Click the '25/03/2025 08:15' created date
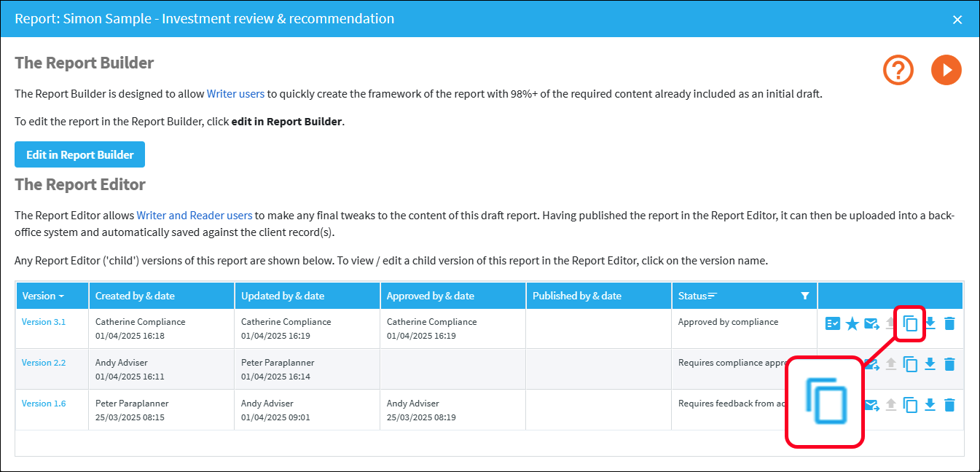980x472 pixels. (130, 417)
